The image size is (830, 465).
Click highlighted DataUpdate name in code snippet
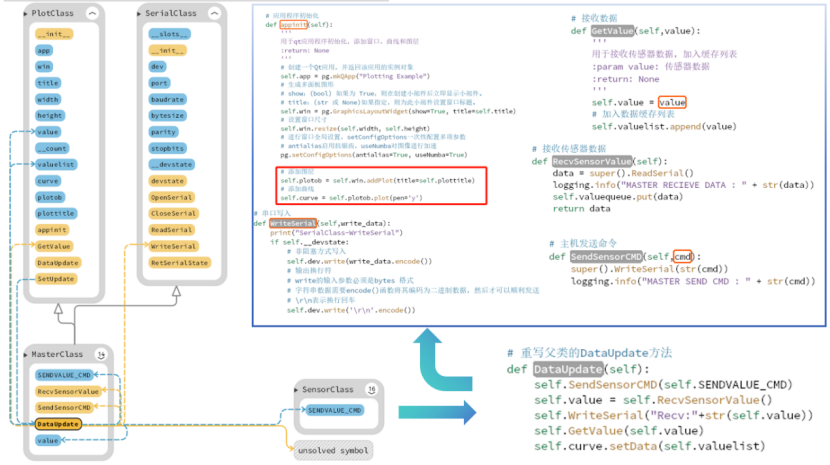[x=567, y=370]
